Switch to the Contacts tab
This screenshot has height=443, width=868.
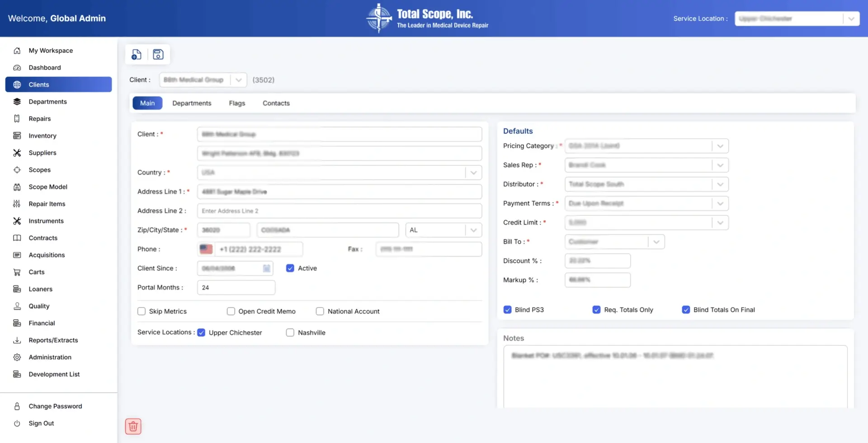click(276, 103)
